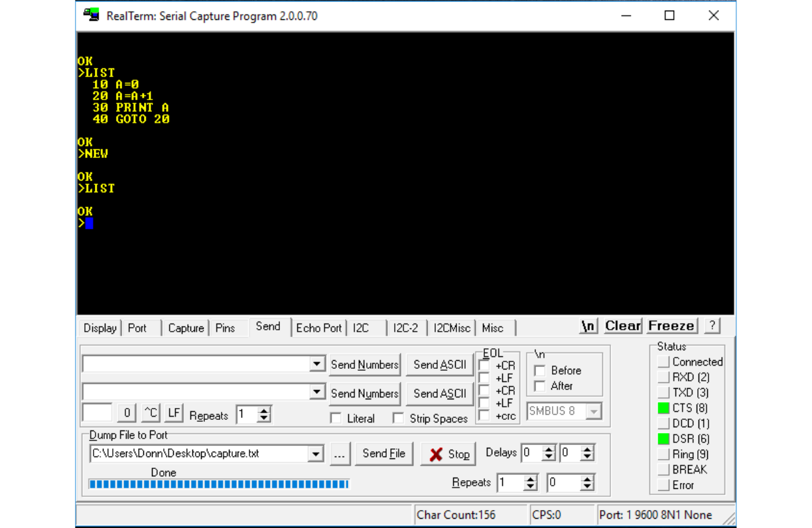Click the ? help button
Viewport: 812px width, 528px height.
pos(712,326)
